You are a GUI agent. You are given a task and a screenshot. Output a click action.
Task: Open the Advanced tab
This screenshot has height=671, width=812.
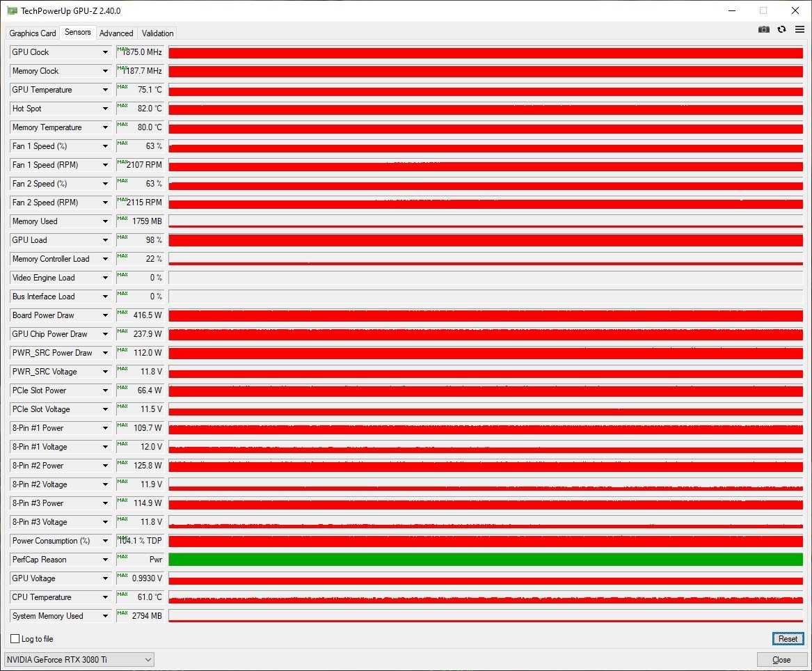(x=116, y=33)
